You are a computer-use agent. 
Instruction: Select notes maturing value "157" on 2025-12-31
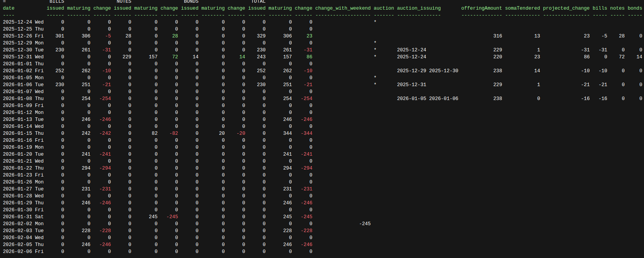153,57
